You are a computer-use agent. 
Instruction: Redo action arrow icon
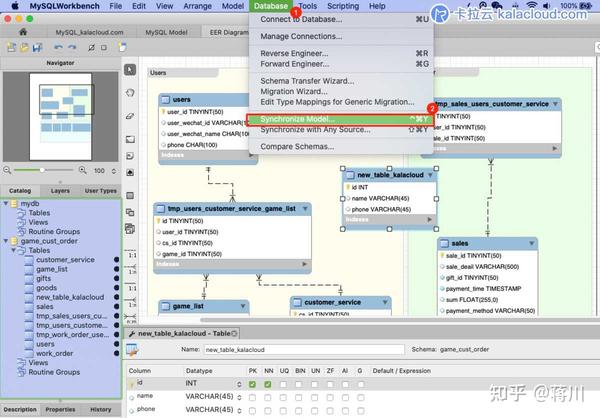(72, 47)
